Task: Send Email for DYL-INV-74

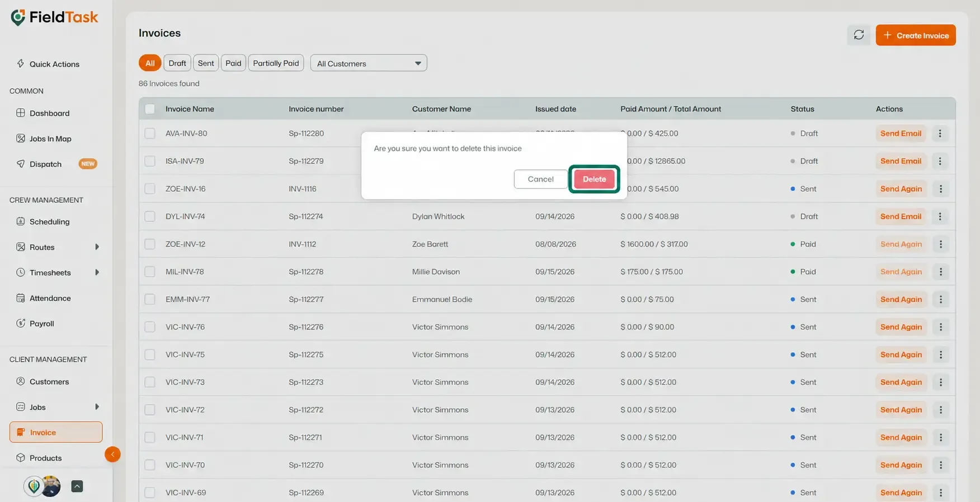Action: click(x=901, y=216)
